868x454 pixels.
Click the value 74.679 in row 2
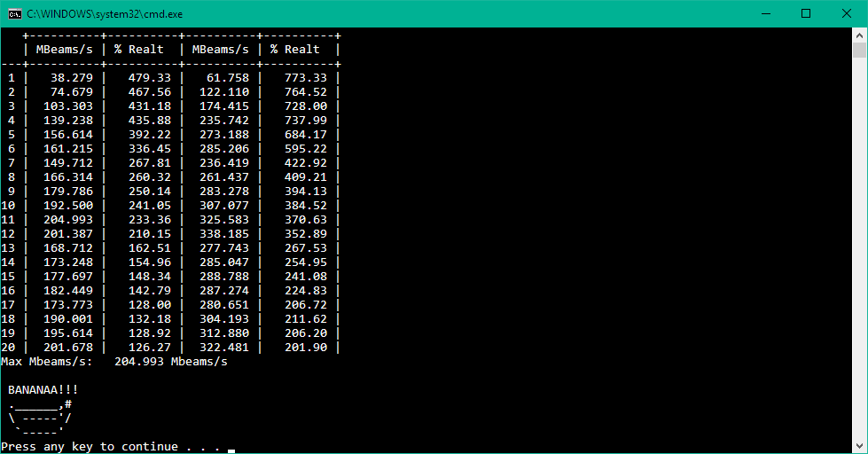pyautogui.click(x=72, y=92)
